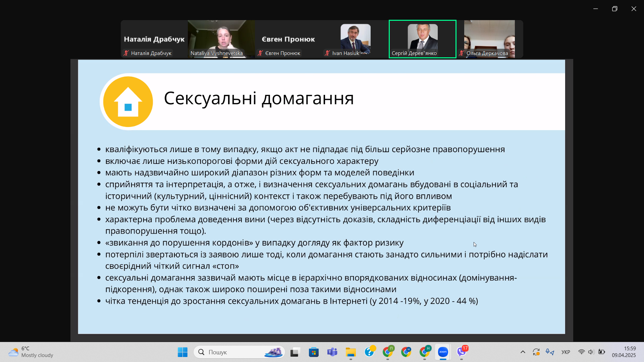Select Ольга Деркачова's video thumbnail
Image resolution: width=644 pixels, height=362 pixels.
(489, 39)
